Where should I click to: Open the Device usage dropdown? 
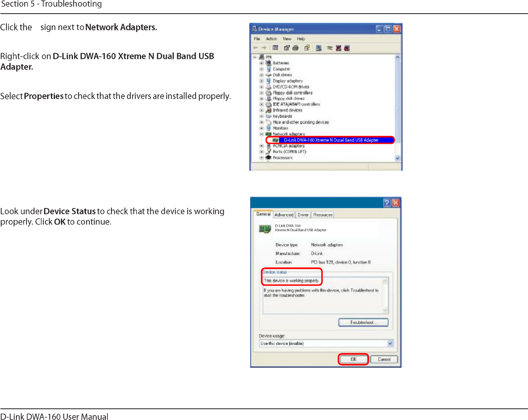point(390,343)
